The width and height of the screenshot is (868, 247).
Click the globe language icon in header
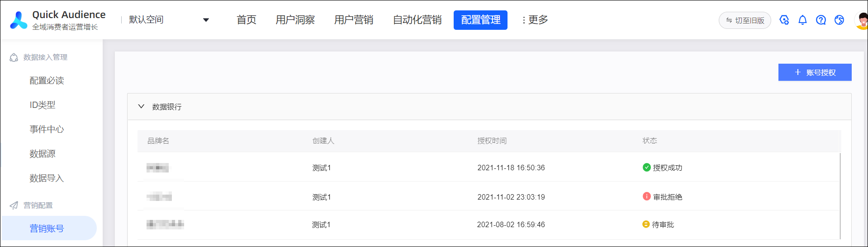(839, 20)
